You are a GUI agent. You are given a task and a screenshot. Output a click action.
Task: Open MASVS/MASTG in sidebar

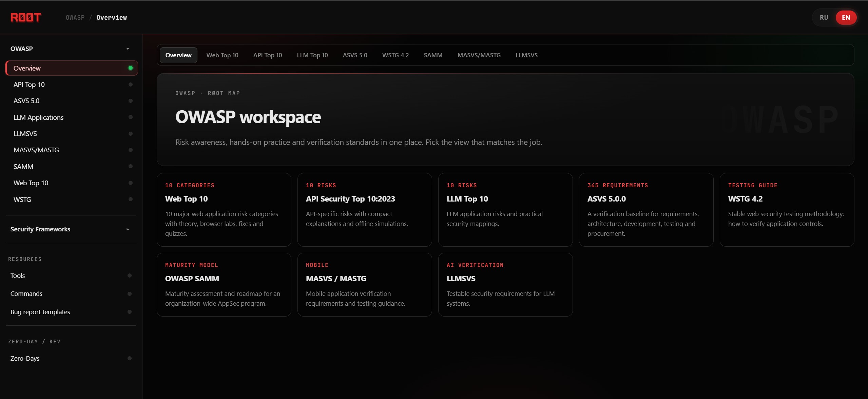click(x=72, y=150)
